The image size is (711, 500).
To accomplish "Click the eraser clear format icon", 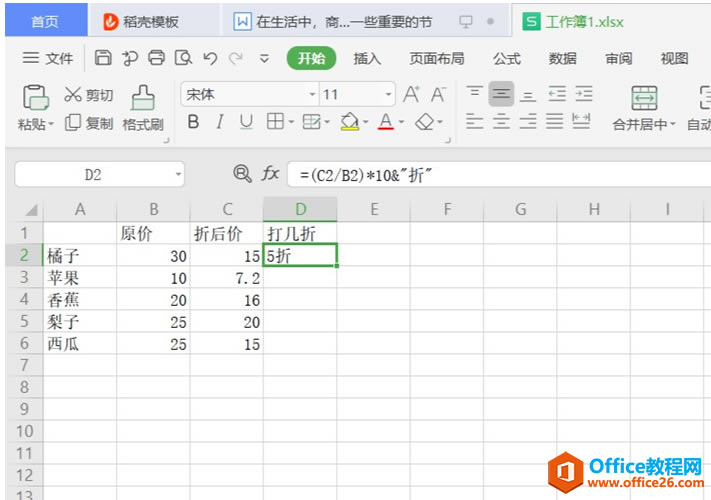I will [425, 122].
